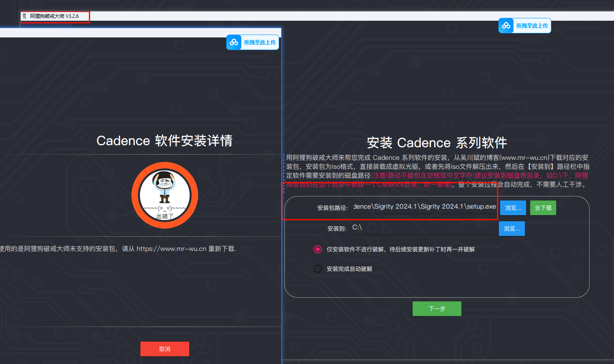Click the 安装到 field showing C:\
614x364 pixels.
[x=423, y=228]
